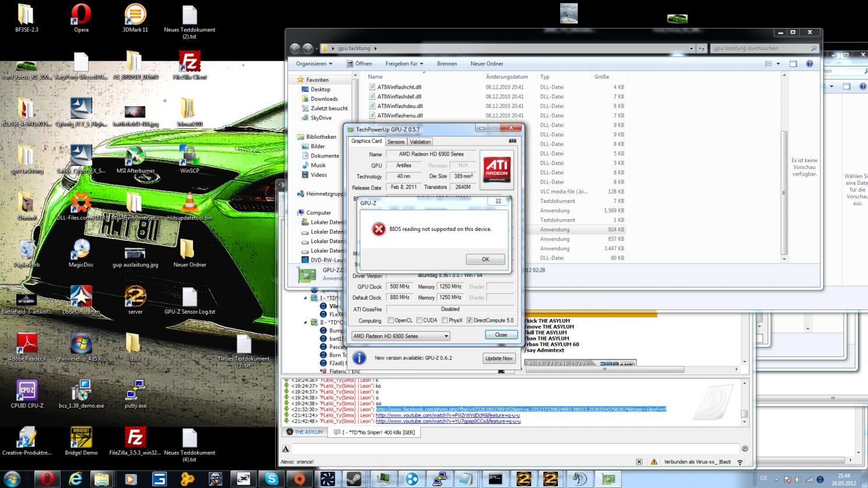Toggle the OpenCL checkbox
The image size is (868, 488).
point(391,320)
